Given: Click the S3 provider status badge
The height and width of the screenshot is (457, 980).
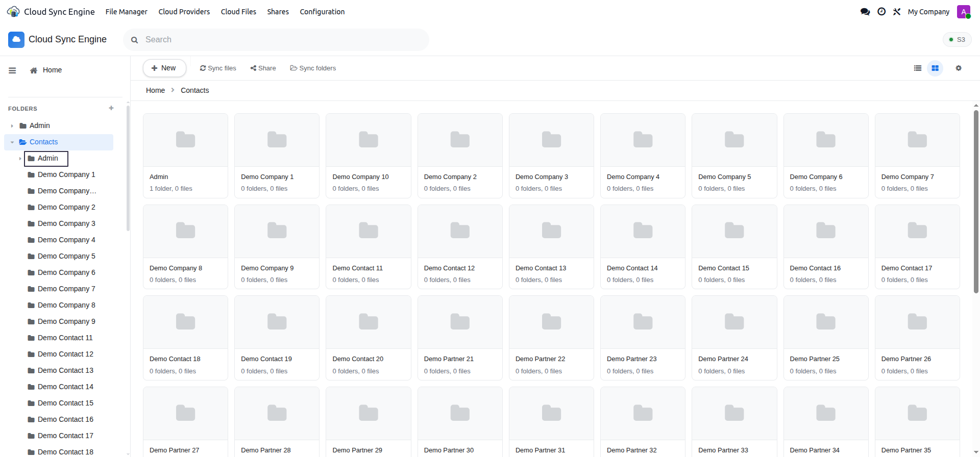Looking at the screenshot, I should click(957, 39).
